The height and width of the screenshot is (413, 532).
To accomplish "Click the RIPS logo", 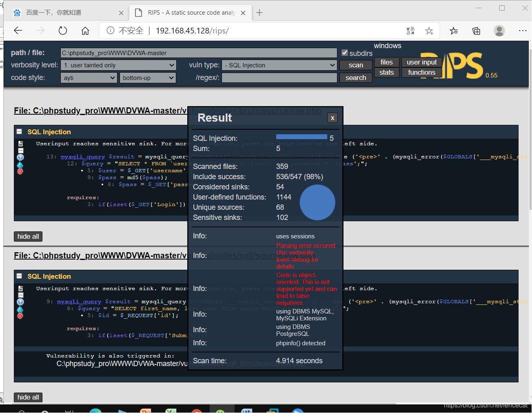I will [x=452, y=65].
